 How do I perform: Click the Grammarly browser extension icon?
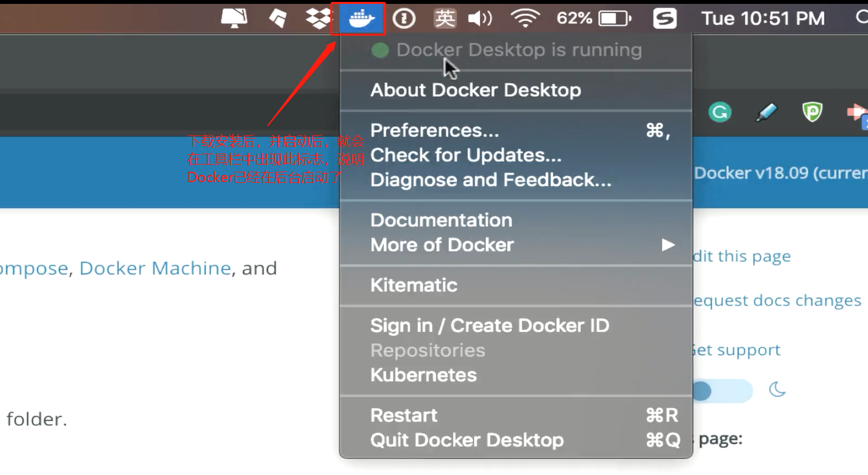pos(720,112)
